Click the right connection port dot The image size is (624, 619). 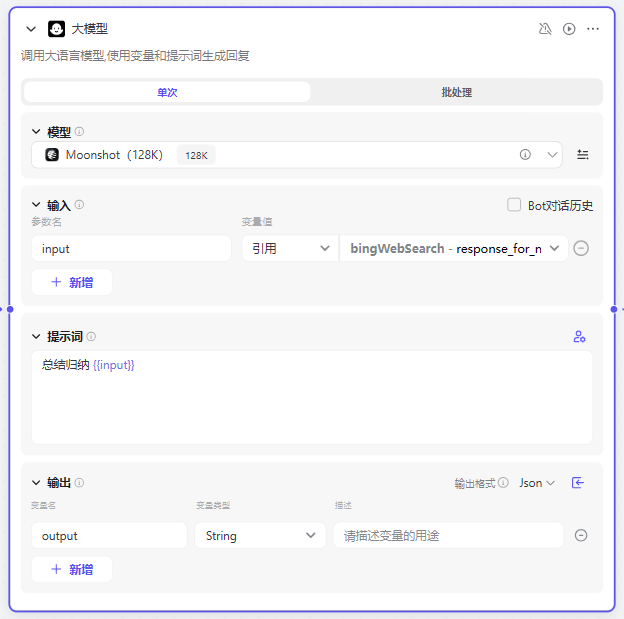point(614,309)
